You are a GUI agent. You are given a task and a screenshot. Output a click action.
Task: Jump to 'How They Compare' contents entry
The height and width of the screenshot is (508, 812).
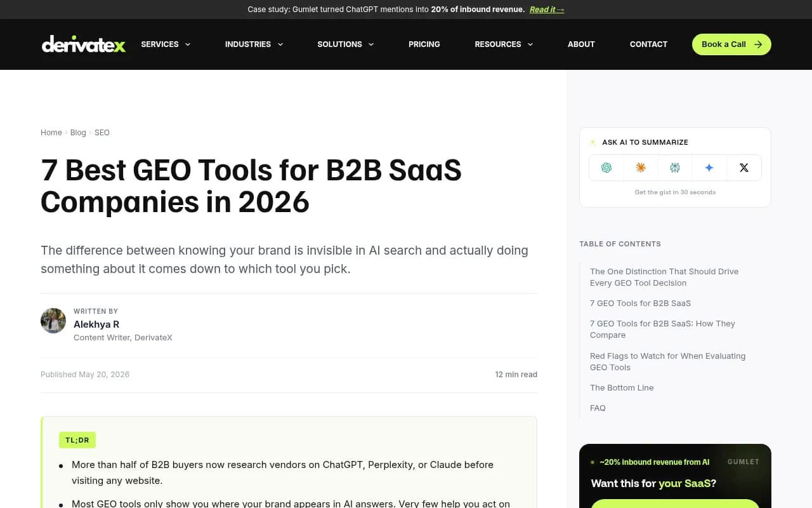click(x=662, y=329)
